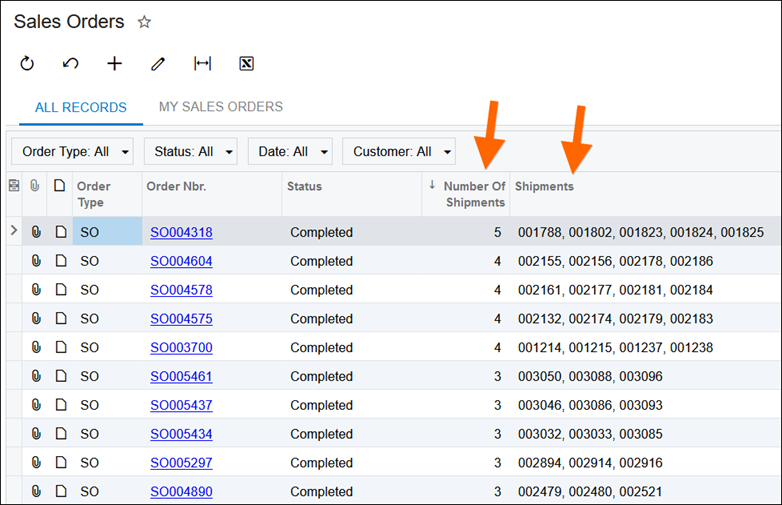Open the note for order SO004318
782x505 pixels.
(61, 232)
